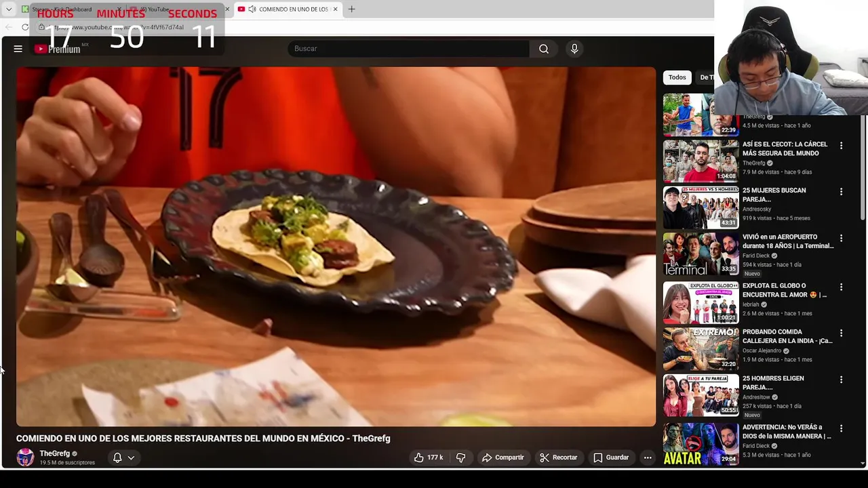The width and height of the screenshot is (868, 488).
Task: Click the main video player
Action: coord(336,247)
